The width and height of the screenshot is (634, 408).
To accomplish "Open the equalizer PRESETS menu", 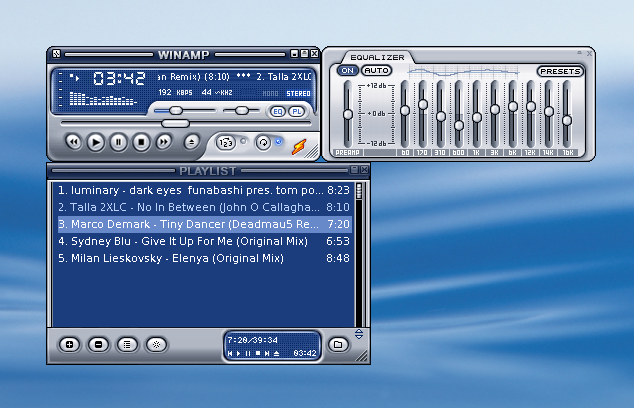I will (560, 71).
